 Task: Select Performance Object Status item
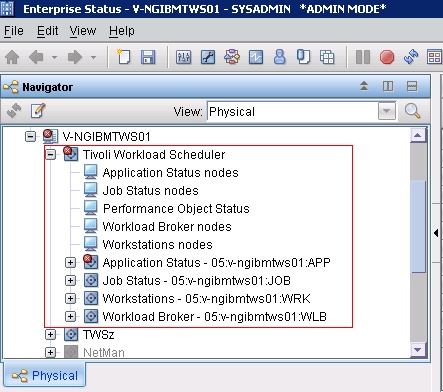pos(176,209)
